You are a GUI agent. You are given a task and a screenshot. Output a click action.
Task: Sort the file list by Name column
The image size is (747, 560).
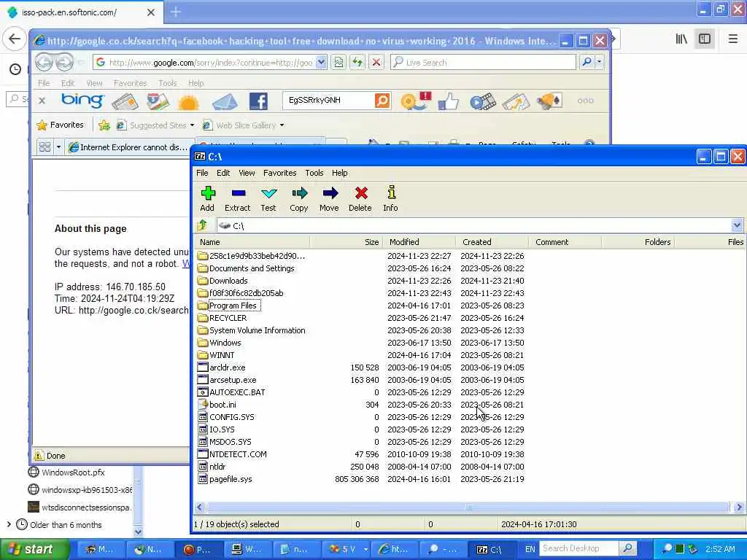[x=252, y=242]
